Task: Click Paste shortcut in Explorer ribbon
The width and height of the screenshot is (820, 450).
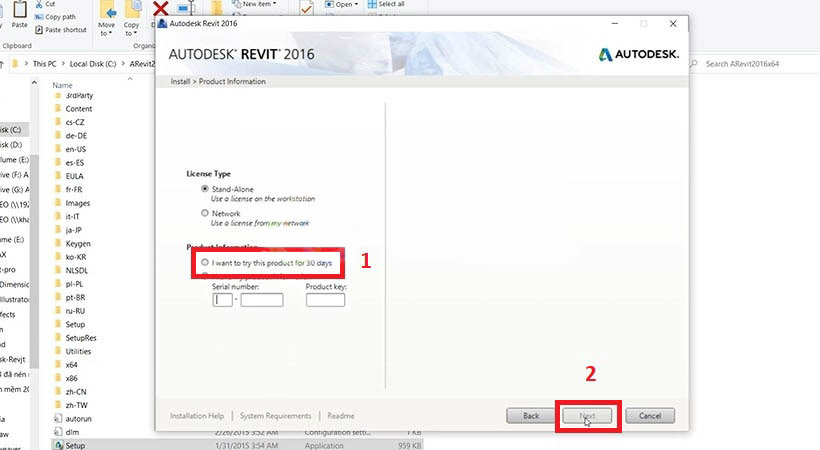Action: (61, 30)
